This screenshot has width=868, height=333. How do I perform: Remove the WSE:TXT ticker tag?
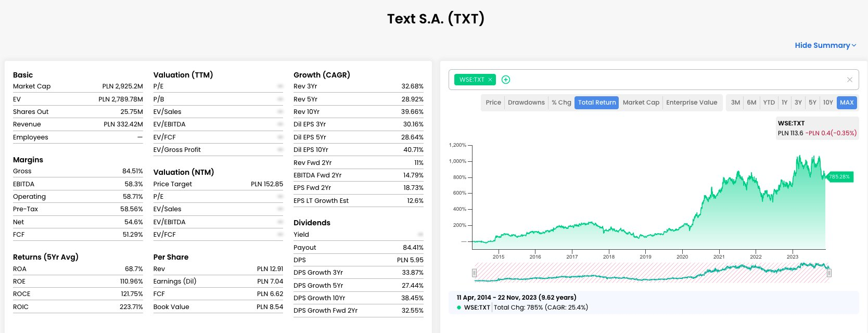click(490, 80)
